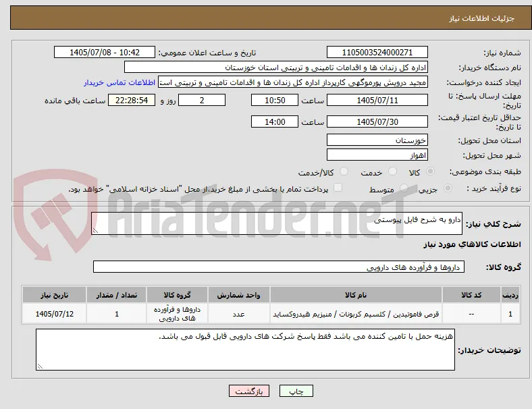Open the اطلاعات تماس خریدار link
This screenshot has height=409, width=532.
click(x=119, y=82)
